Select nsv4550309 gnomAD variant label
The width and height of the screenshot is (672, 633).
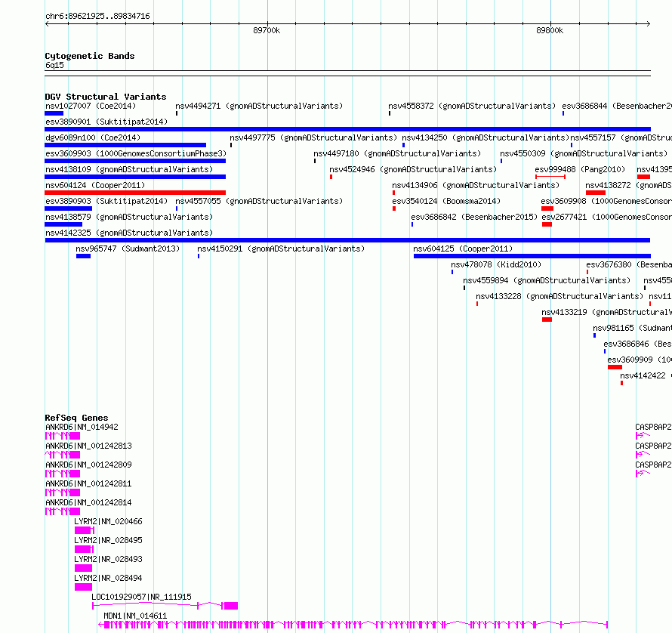[x=584, y=153]
